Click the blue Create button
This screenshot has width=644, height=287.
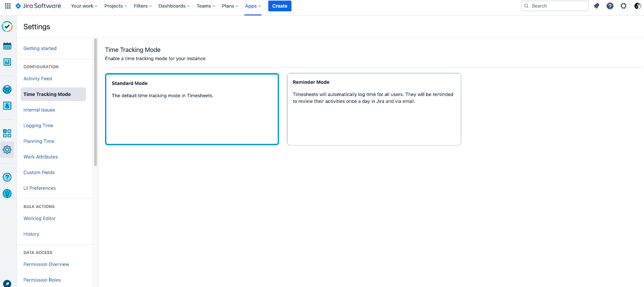(279, 6)
